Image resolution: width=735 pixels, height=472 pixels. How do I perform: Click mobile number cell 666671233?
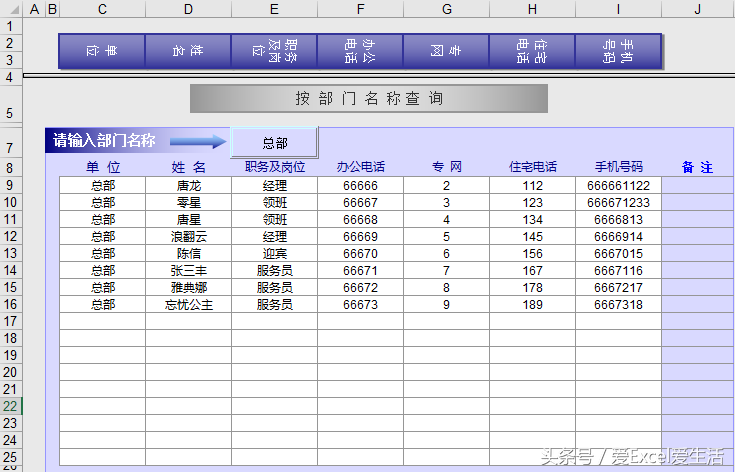(x=618, y=202)
